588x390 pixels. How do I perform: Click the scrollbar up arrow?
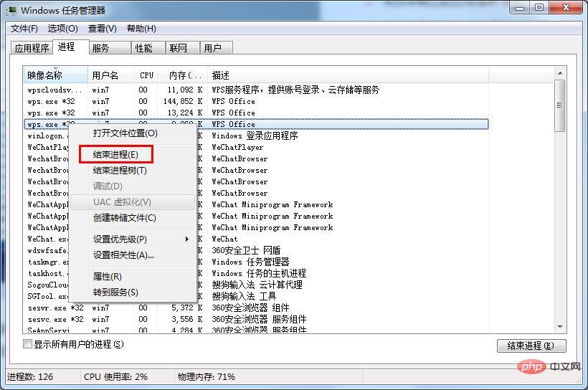coord(560,73)
